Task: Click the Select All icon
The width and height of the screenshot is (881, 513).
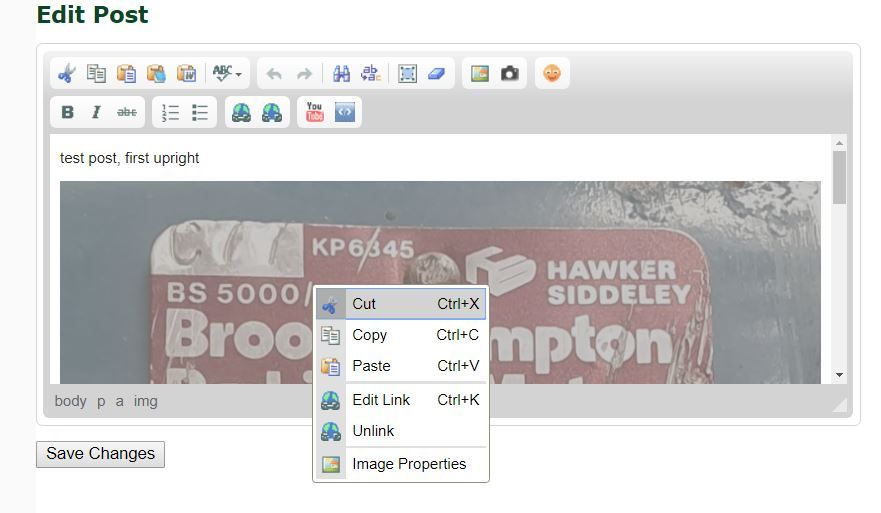Action: 407,74
